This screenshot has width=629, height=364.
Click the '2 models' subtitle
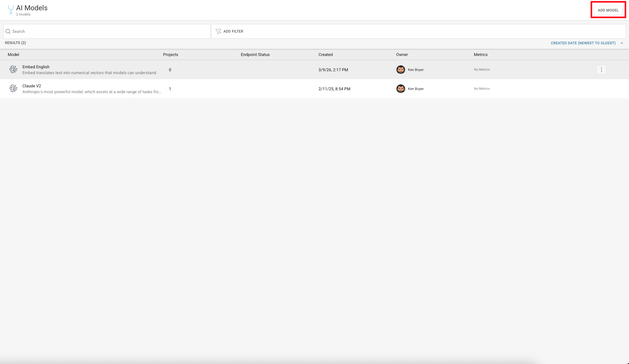(23, 14)
